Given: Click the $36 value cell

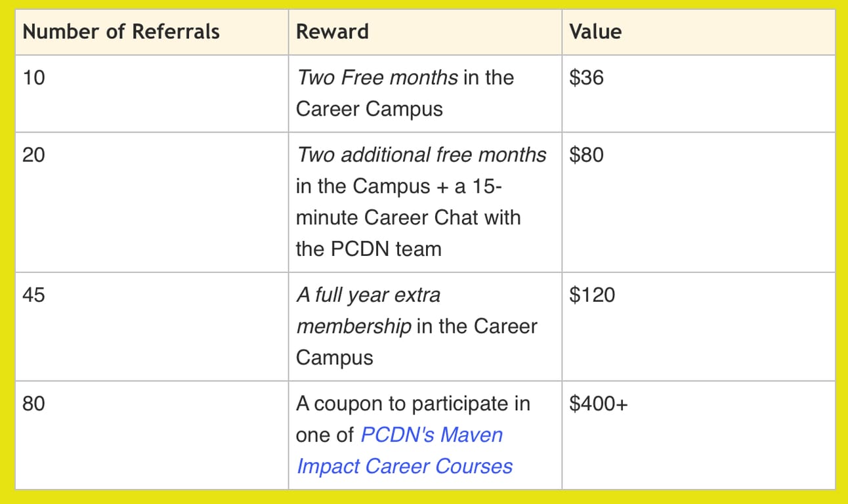Looking at the screenshot, I should click(x=587, y=77).
